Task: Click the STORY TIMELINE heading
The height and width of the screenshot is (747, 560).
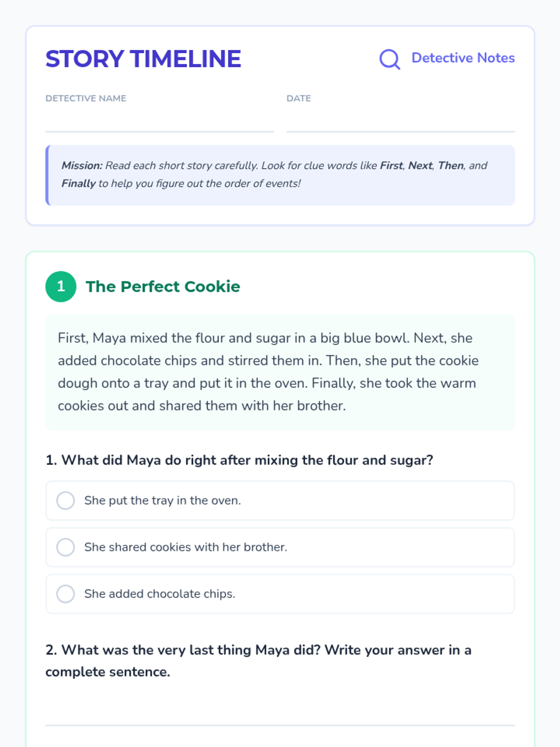Action: [143, 59]
